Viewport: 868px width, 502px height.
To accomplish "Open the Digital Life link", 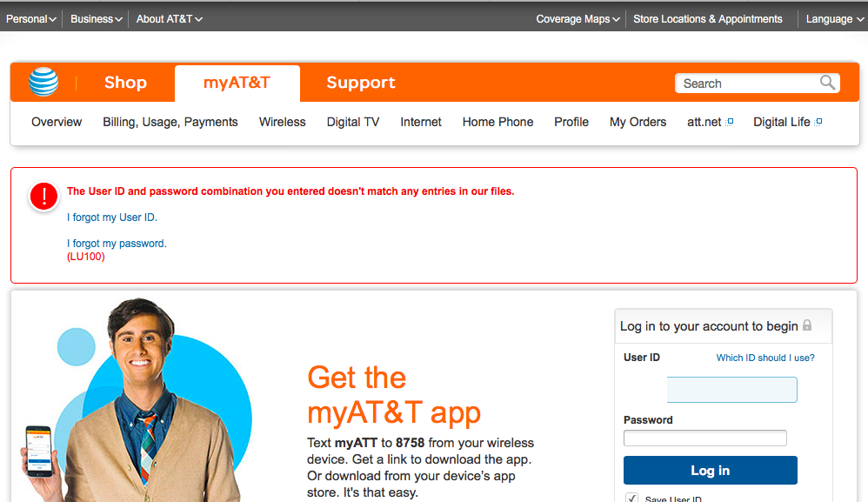I will 782,122.
